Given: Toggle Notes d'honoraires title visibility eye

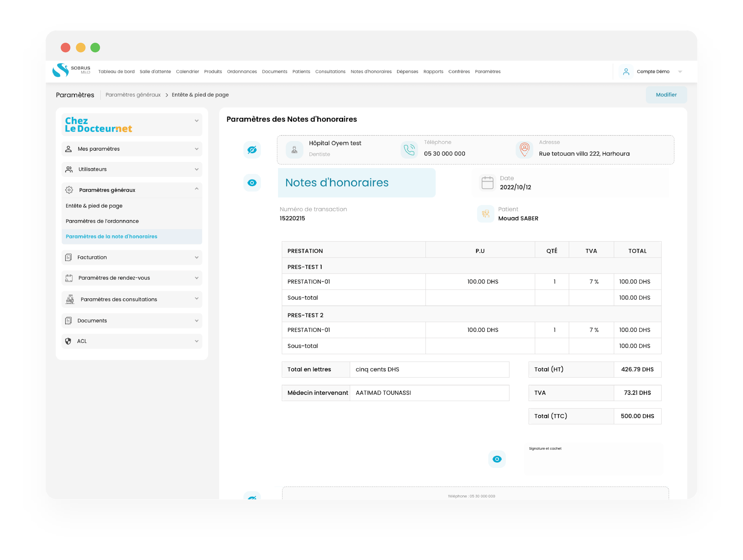Looking at the screenshot, I should 252,183.
